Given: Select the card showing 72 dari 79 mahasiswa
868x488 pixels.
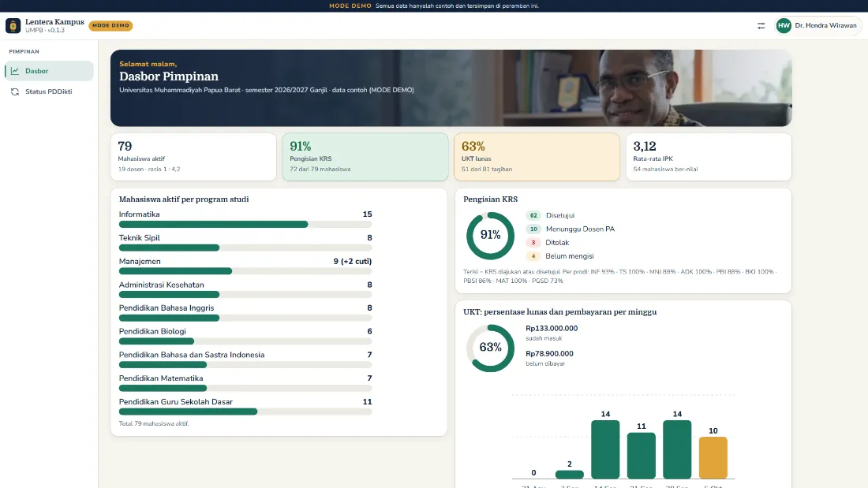Looking at the screenshot, I should coord(365,157).
